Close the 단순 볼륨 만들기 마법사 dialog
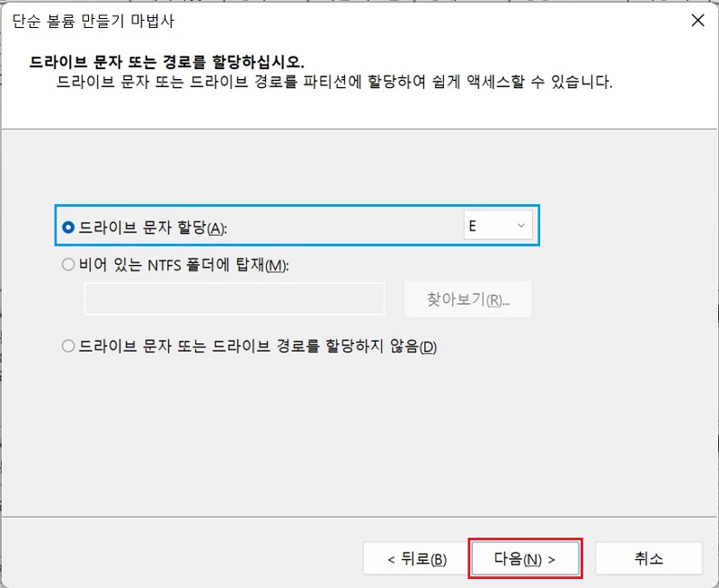Viewport: 719px width, 588px height. (x=698, y=20)
